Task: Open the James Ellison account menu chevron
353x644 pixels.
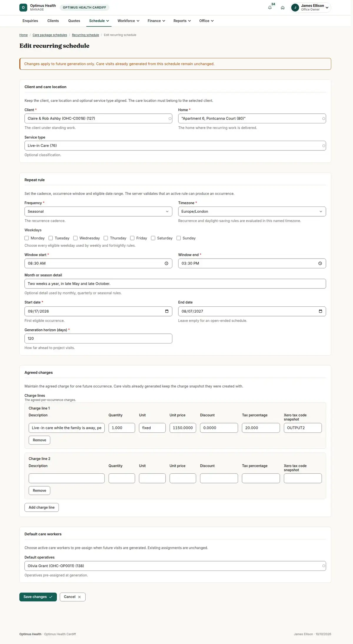Action: 327,8
